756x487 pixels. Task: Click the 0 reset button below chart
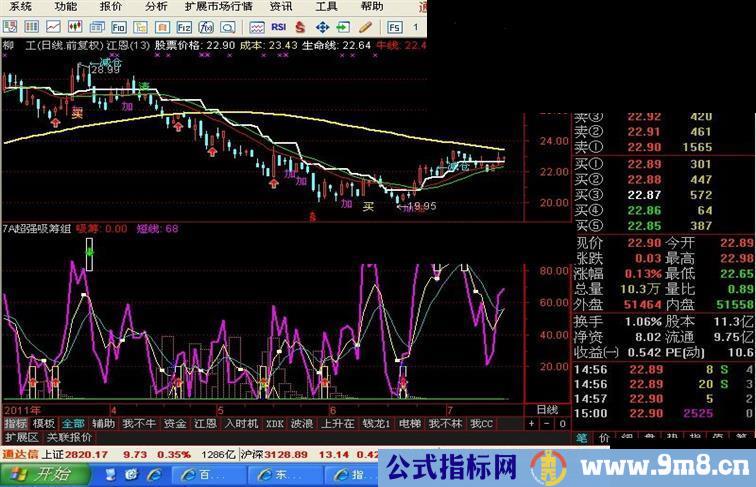point(563,424)
